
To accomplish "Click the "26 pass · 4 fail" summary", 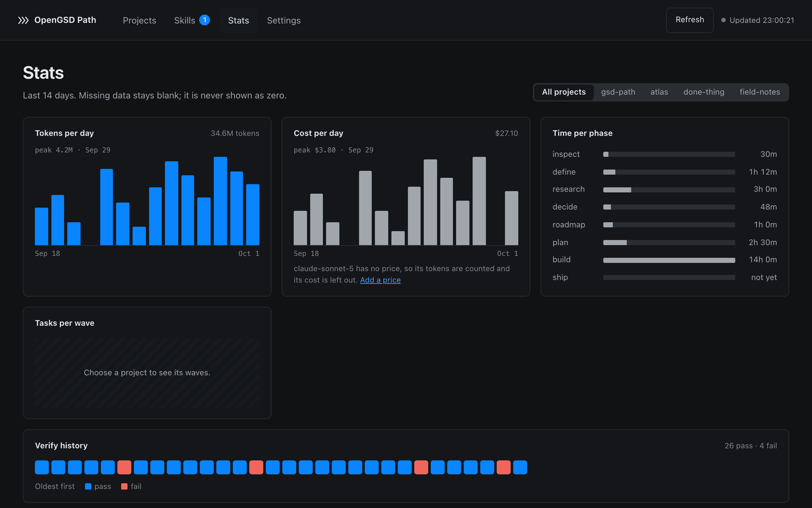I will [750, 446].
